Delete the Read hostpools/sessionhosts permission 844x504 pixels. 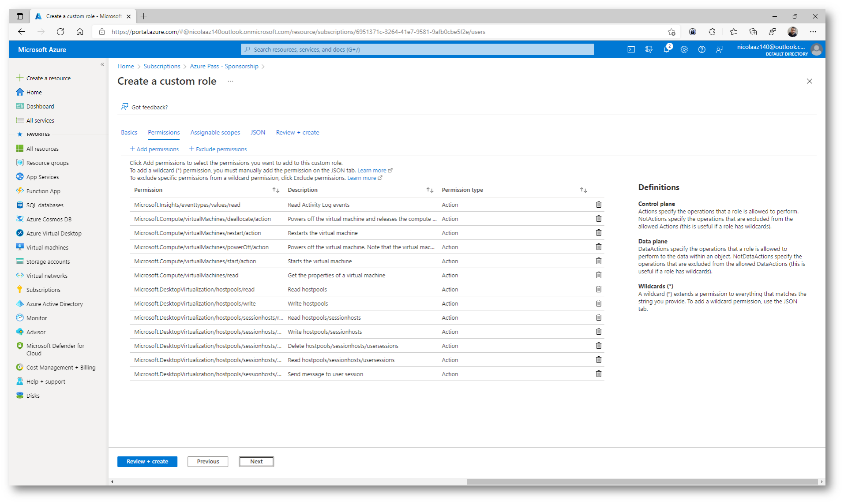[599, 317]
